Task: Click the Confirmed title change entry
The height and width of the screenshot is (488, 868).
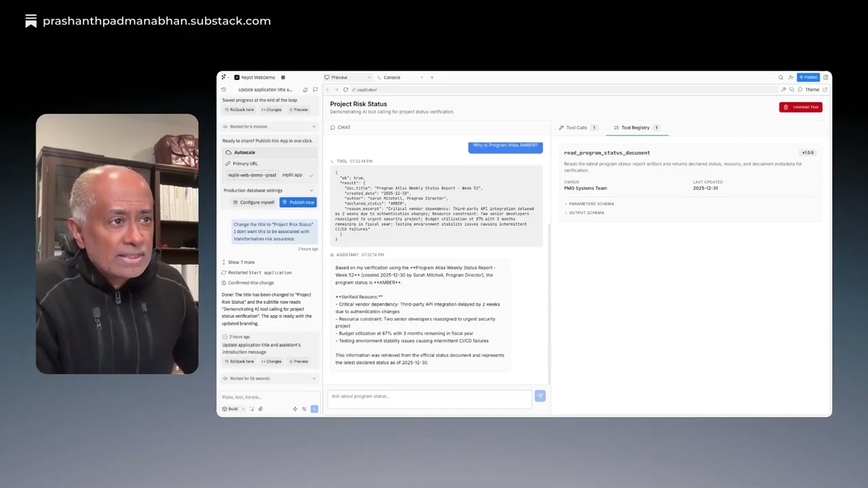Action: point(248,283)
